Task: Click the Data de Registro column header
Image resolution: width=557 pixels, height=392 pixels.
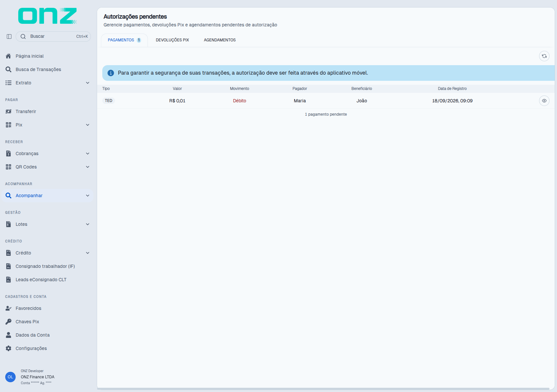Action: (x=452, y=89)
